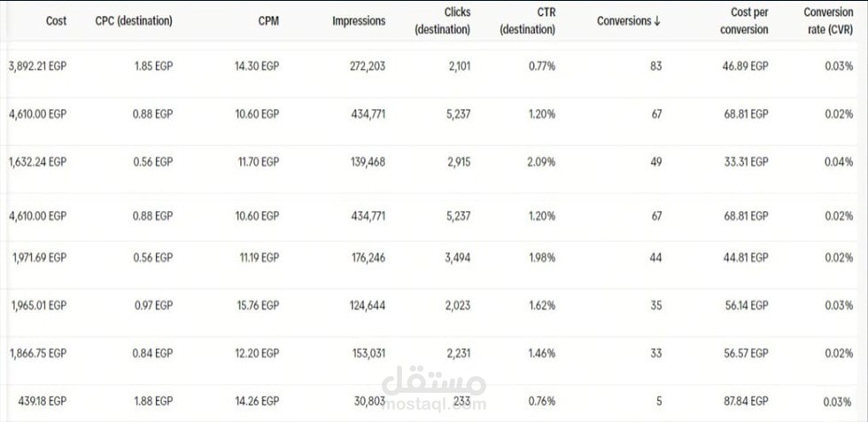Screen dimensions: 868x422
Task: Click the 15.76 EGP CPM cell
Action: click(x=258, y=305)
